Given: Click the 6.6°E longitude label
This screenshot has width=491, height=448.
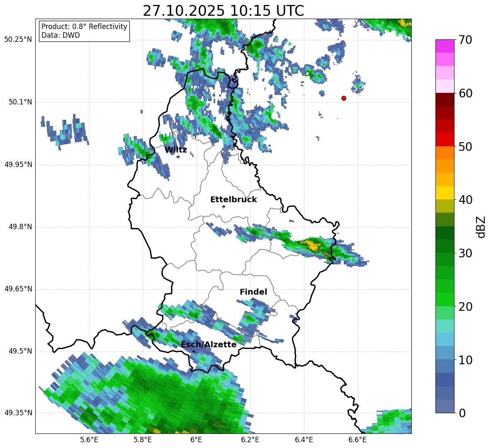Looking at the screenshot, I should click(x=357, y=440).
